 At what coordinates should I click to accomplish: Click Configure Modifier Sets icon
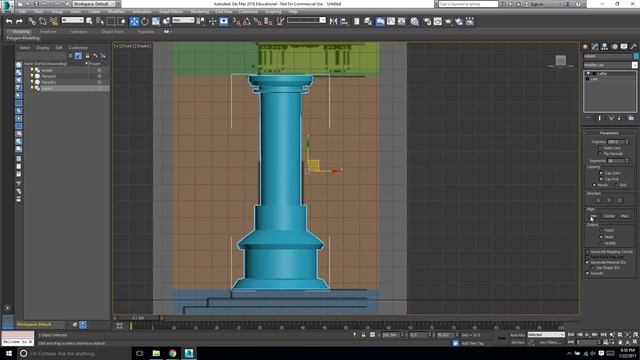(631, 118)
